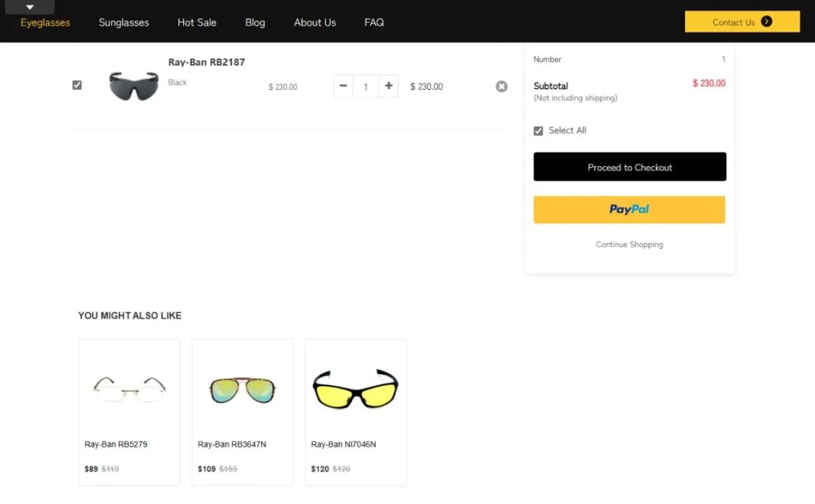
Task: Uncheck the Ray-Ban RB2187 item checkbox
Action: [x=77, y=85]
